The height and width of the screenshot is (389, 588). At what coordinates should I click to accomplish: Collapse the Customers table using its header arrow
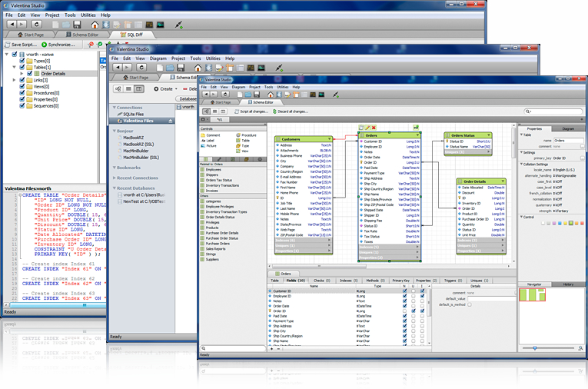[x=329, y=139]
